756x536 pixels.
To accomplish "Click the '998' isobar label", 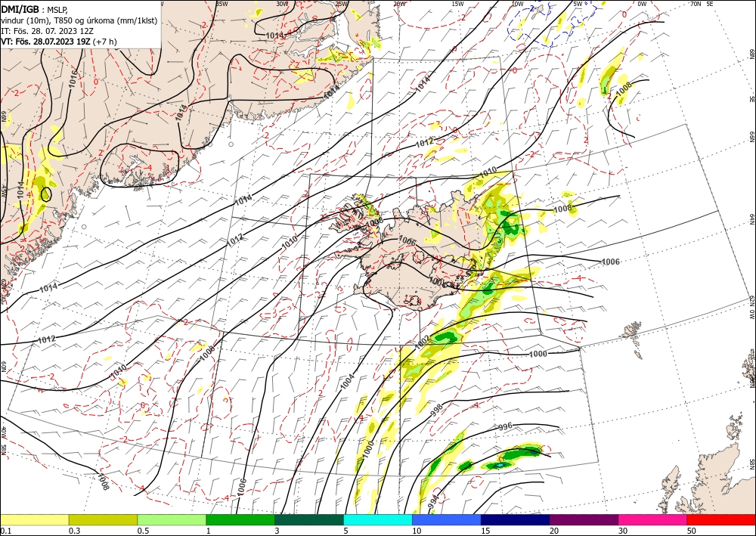I will coord(436,411).
